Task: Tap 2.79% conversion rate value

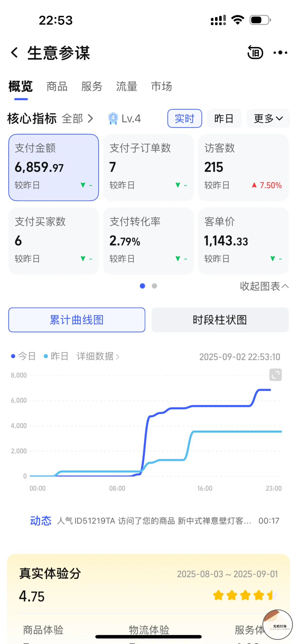Action: click(125, 241)
